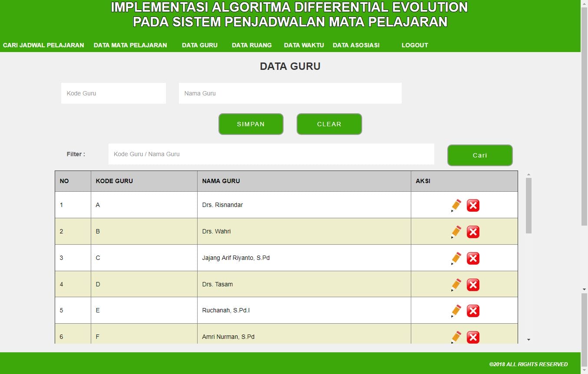This screenshot has width=588, height=374.
Task: Click into the filter search box
Action: click(x=271, y=154)
